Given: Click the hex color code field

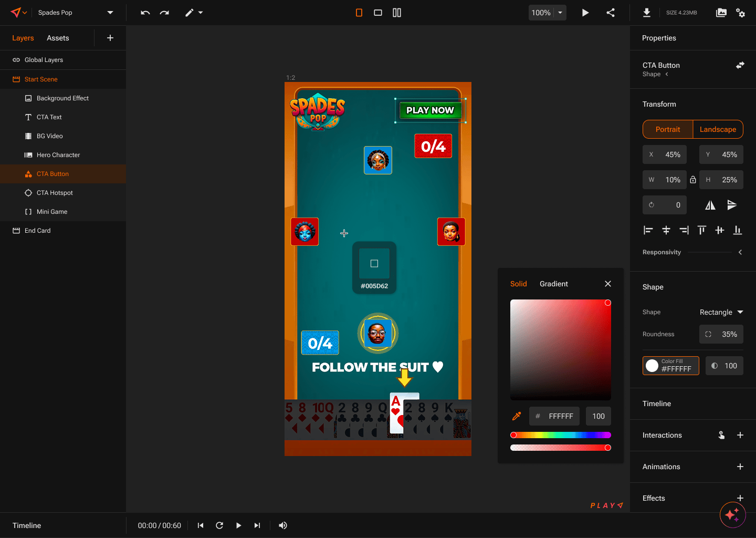Looking at the screenshot, I should [554, 416].
